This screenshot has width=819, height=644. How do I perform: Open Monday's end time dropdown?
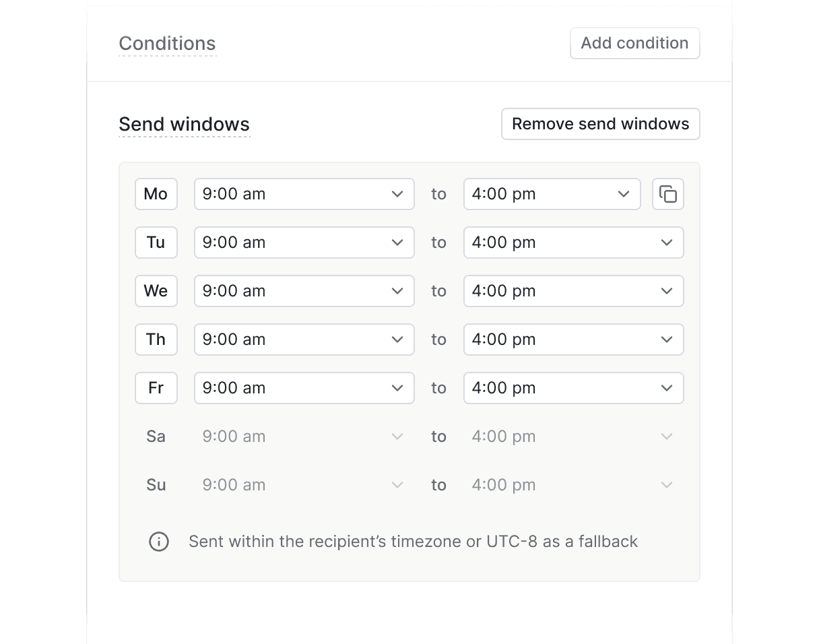click(552, 194)
